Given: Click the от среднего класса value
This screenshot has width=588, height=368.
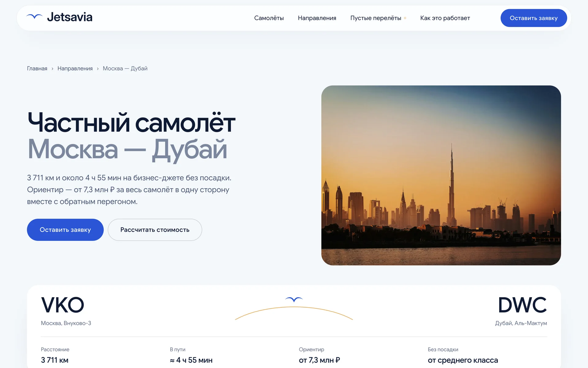Looking at the screenshot, I should click(x=463, y=360).
